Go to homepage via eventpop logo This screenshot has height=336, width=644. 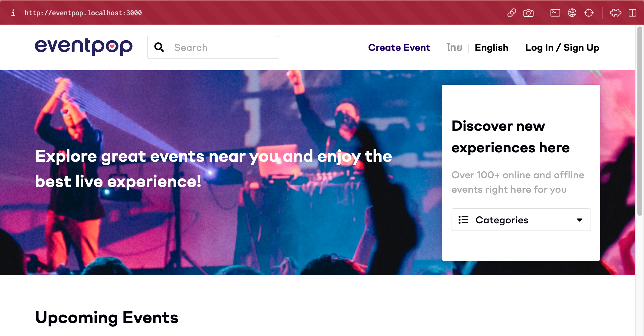coord(84,47)
